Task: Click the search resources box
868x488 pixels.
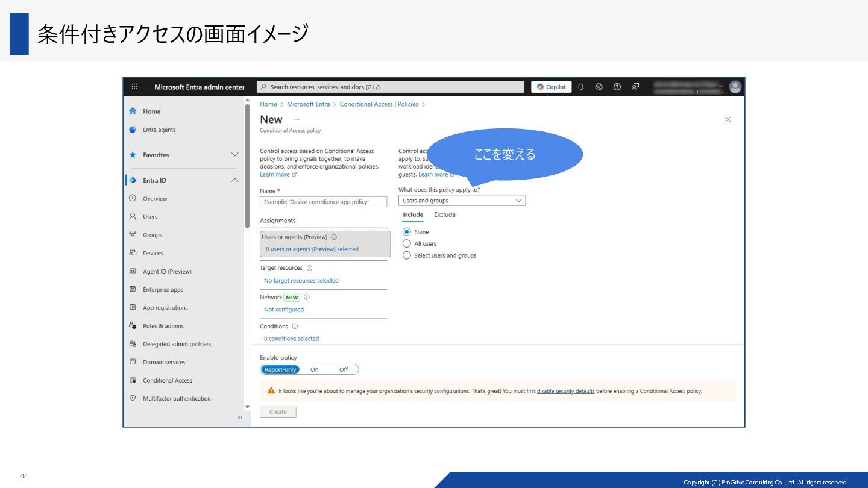Action: click(391, 87)
